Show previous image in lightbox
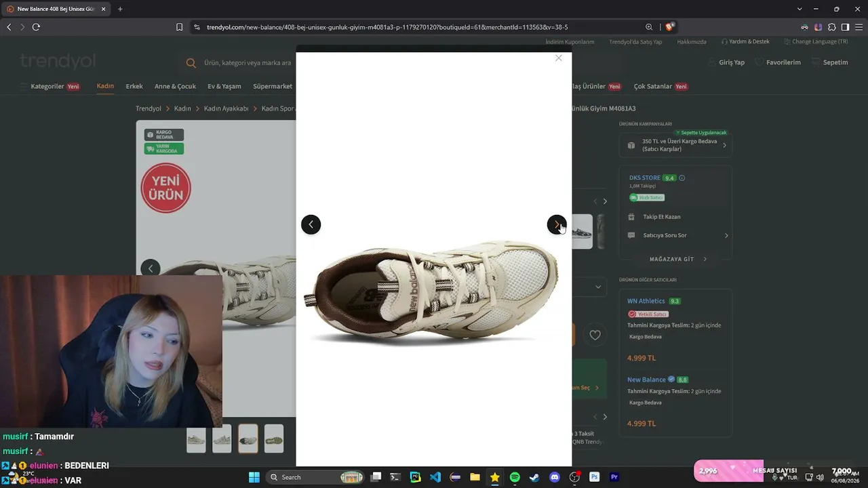 pyautogui.click(x=311, y=224)
